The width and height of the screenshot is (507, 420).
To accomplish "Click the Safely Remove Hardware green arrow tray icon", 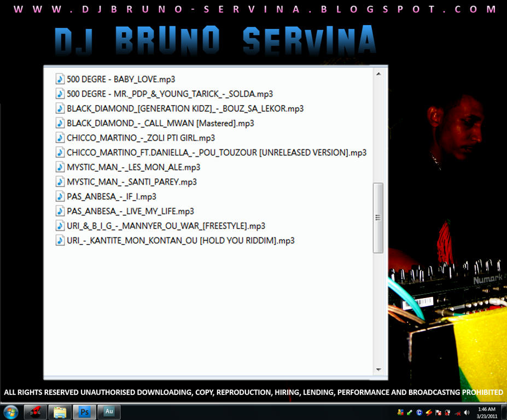I will 409,412.
